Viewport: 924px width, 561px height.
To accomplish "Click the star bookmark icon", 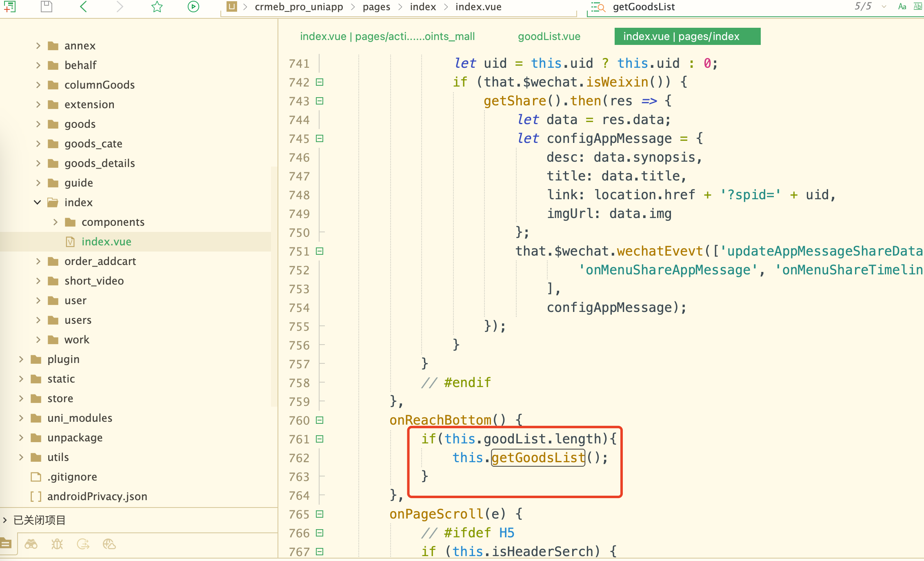I will 157,7.
